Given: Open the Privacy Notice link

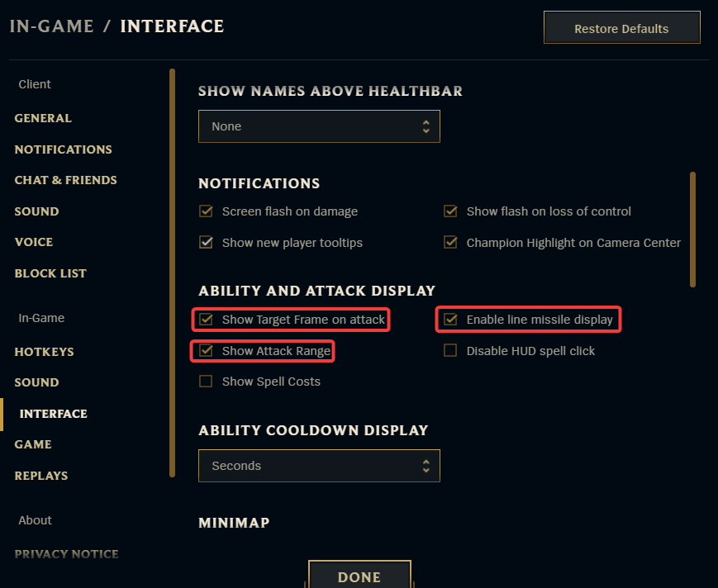Looking at the screenshot, I should click(x=66, y=554).
